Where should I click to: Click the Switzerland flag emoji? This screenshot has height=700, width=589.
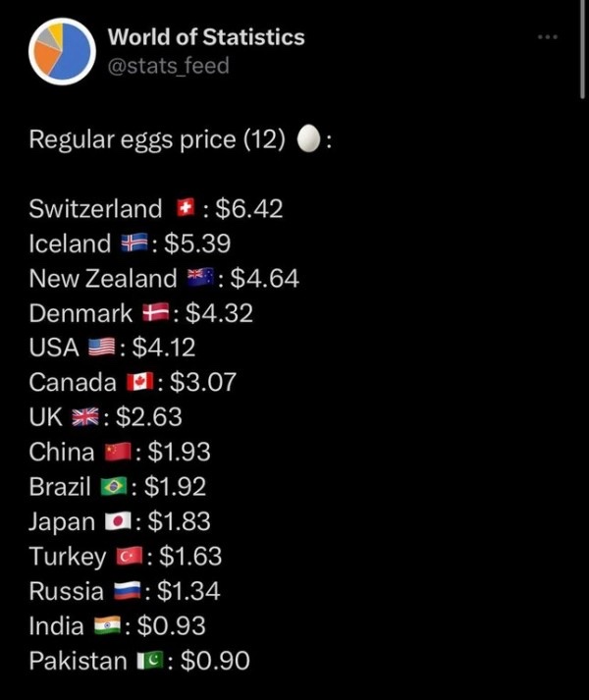click(184, 208)
